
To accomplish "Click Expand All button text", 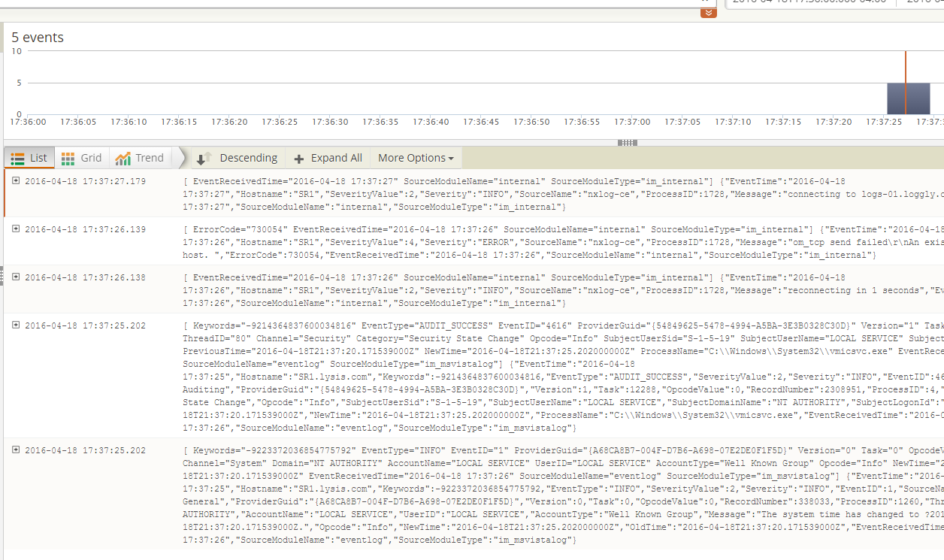I will (336, 158).
